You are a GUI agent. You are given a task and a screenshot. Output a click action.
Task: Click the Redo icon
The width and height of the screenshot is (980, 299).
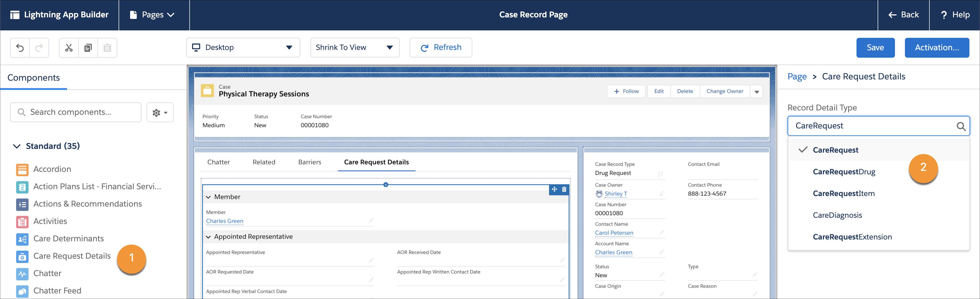[x=38, y=47]
